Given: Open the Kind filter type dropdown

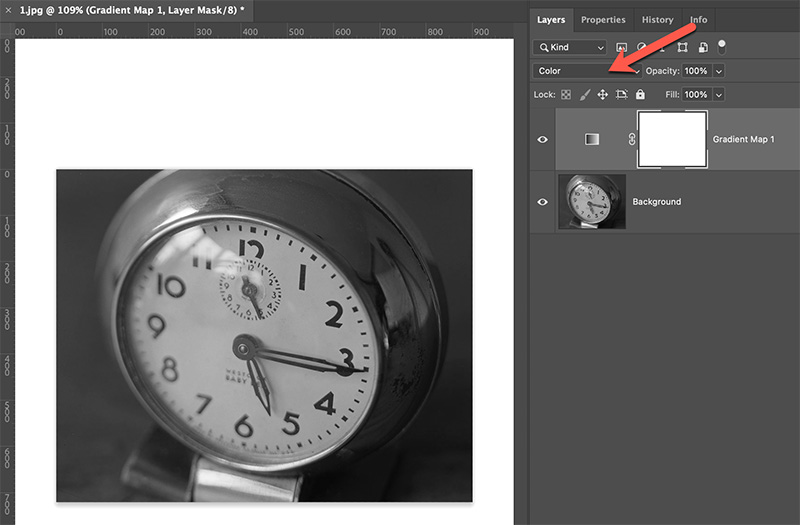Looking at the screenshot, I should pos(570,47).
